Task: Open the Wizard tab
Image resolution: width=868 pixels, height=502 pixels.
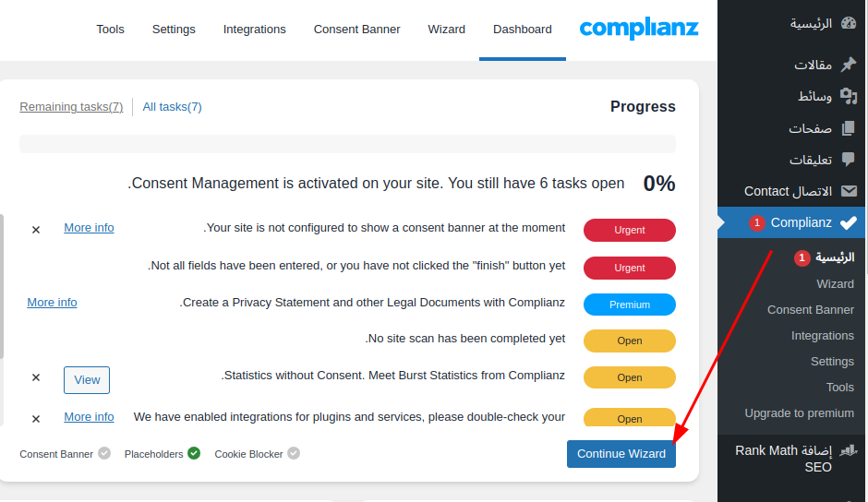Action: coord(446,30)
